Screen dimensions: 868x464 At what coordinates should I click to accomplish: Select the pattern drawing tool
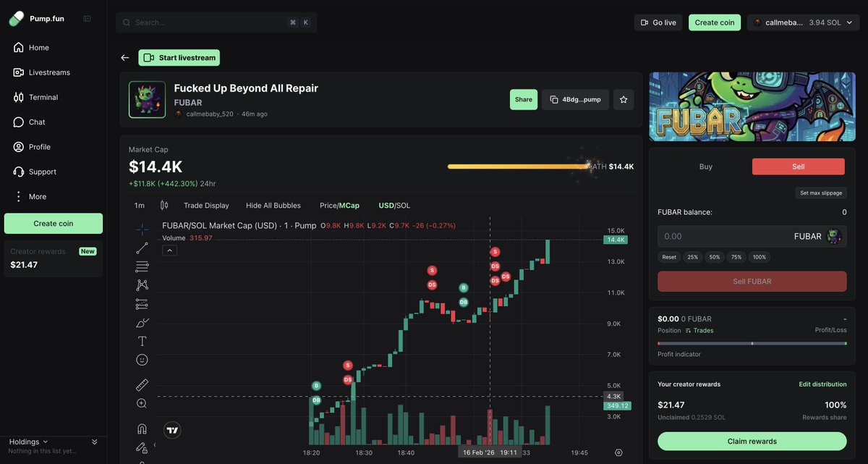click(x=142, y=285)
